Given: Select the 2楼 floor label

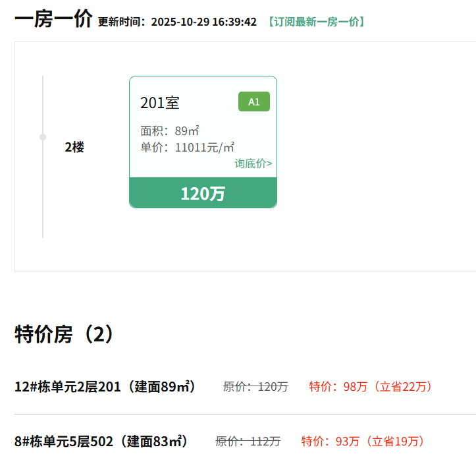Looking at the screenshot, I should point(74,148).
